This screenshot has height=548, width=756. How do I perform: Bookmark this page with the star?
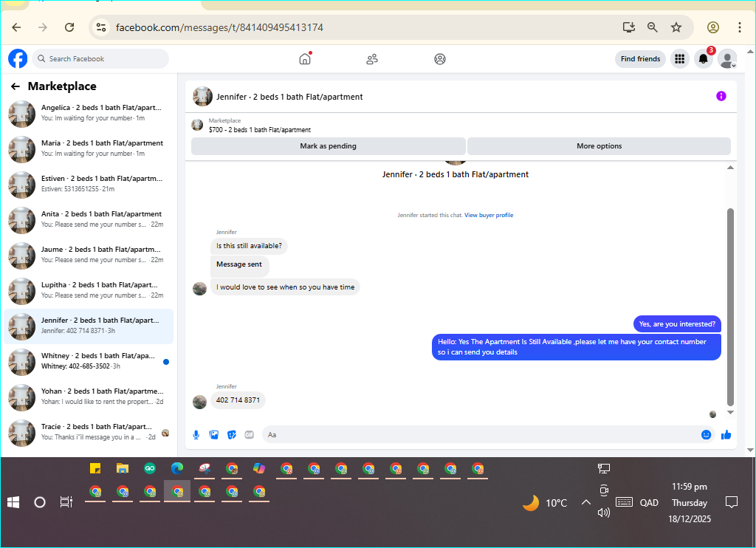tap(676, 27)
